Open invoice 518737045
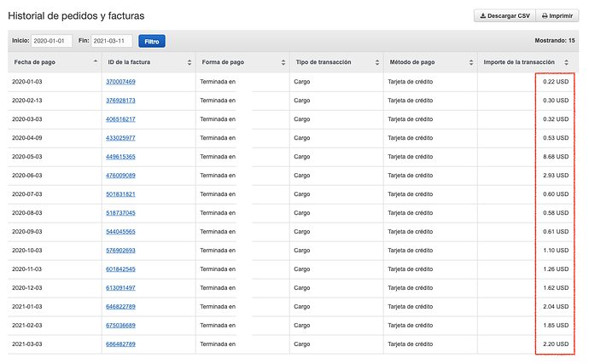Screen dimensions: 589x364 point(120,213)
